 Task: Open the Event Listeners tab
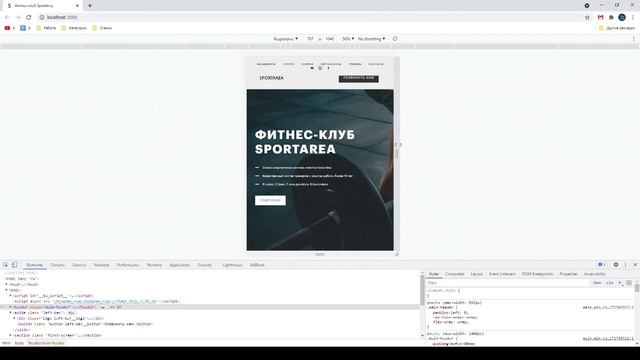502,274
